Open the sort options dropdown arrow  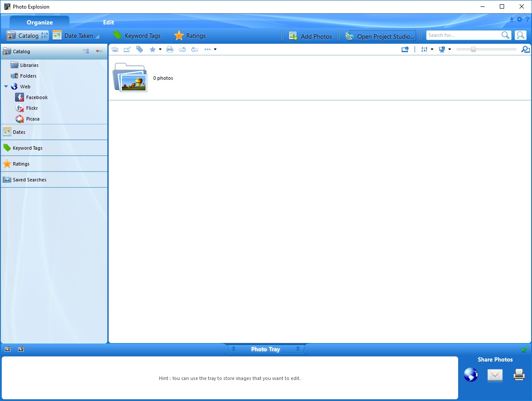pos(432,49)
